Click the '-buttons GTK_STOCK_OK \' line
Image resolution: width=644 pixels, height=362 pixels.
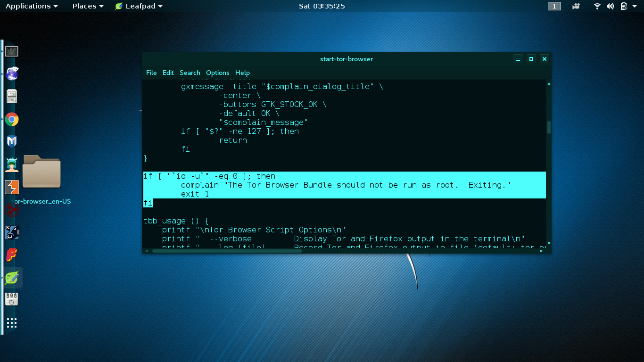pos(272,104)
